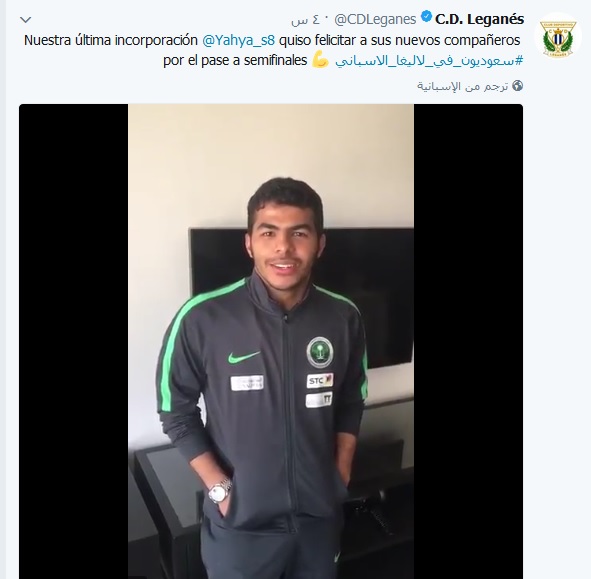This screenshot has height=579, width=591.
Task: Click the green Nike logo on the jacket
Action: pos(243,357)
